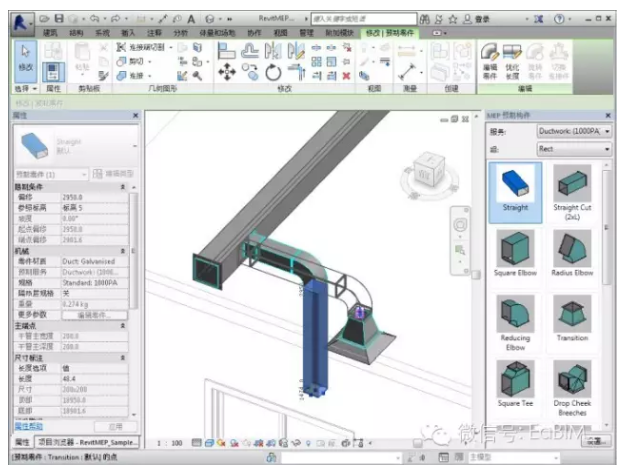Click the binoculars search icon
This screenshot has width=623, height=475.
click(x=424, y=19)
